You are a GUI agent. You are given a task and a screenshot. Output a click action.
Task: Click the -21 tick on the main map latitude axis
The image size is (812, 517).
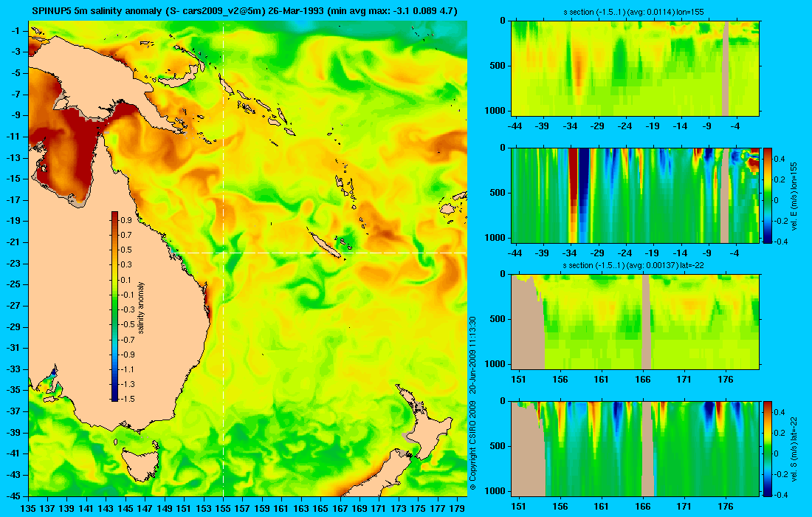13,242
